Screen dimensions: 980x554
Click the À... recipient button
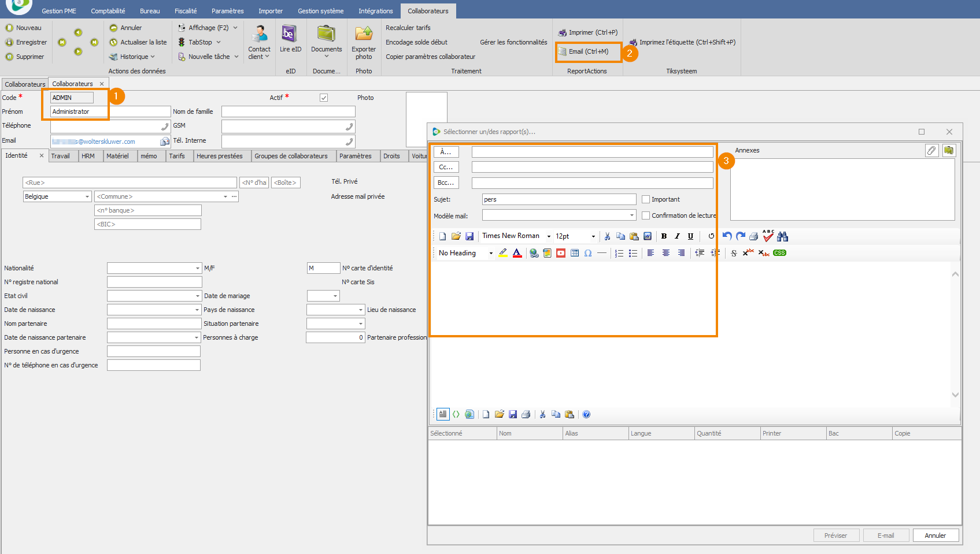446,152
